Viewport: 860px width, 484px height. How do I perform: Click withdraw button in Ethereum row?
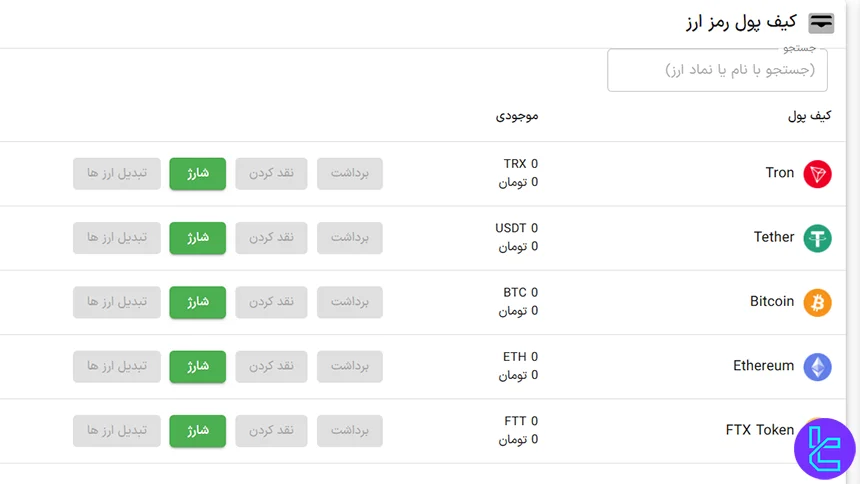(350, 366)
